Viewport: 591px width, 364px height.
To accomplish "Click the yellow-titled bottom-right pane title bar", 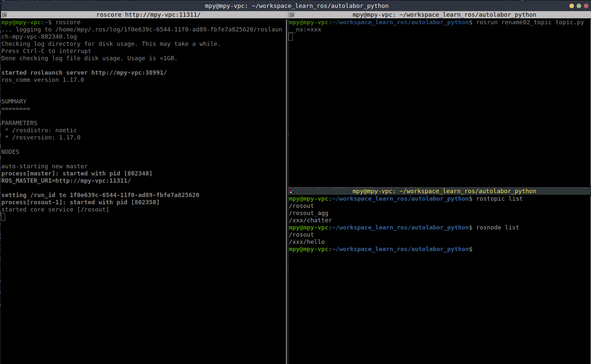I will [x=444, y=191].
